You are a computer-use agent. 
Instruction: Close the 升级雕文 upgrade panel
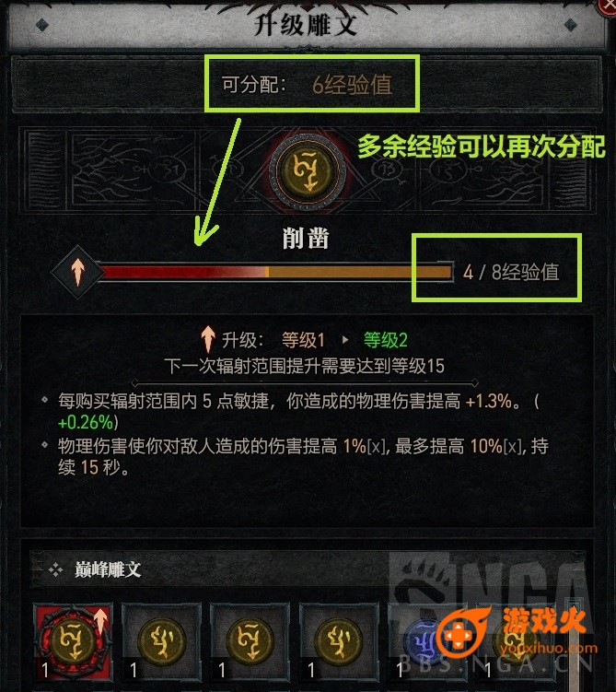pos(608,6)
